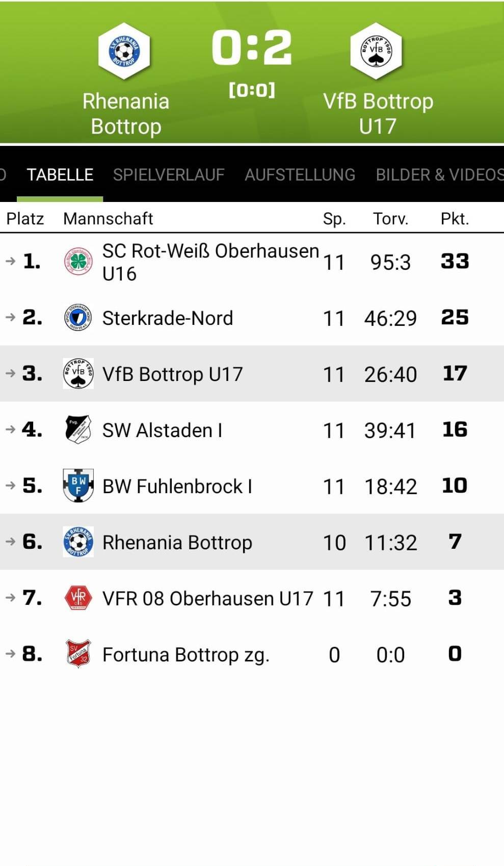Open the Bilder & Videos tab
504x866 pixels.
point(440,175)
